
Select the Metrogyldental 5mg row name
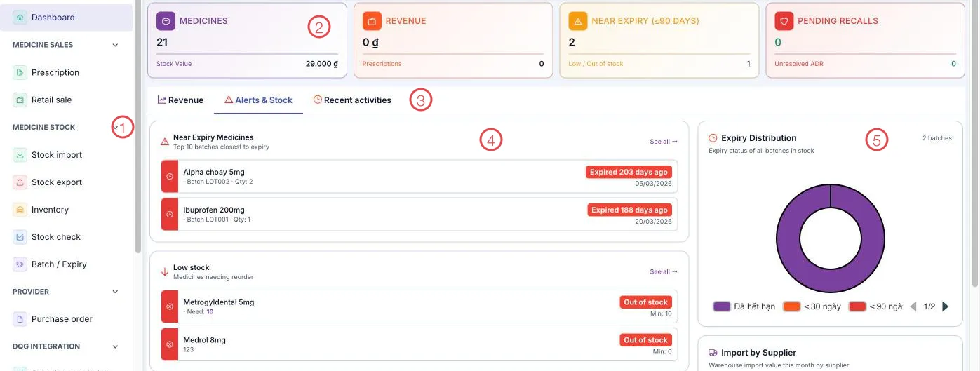click(219, 302)
